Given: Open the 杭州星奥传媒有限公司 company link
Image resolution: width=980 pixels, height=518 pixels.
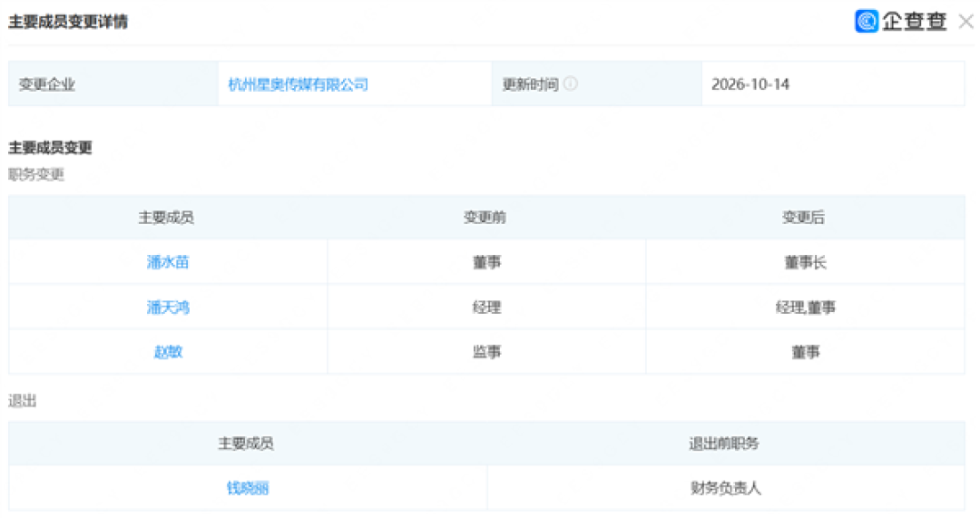Looking at the screenshot, I should coord(298,84).
